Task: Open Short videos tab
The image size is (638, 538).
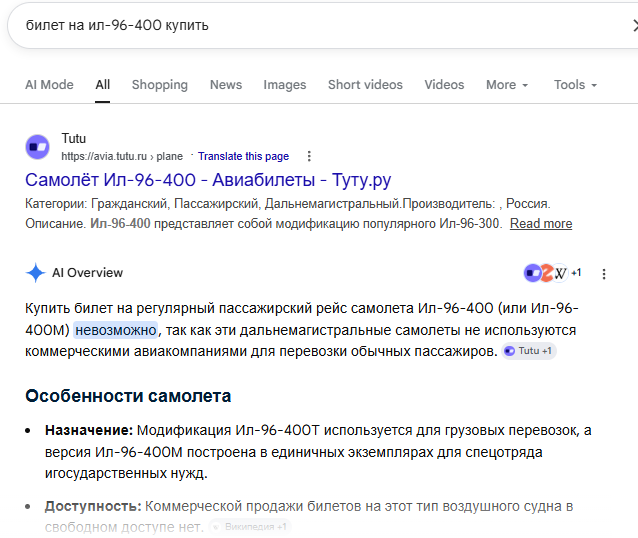Action: click(x=365, y=85)
